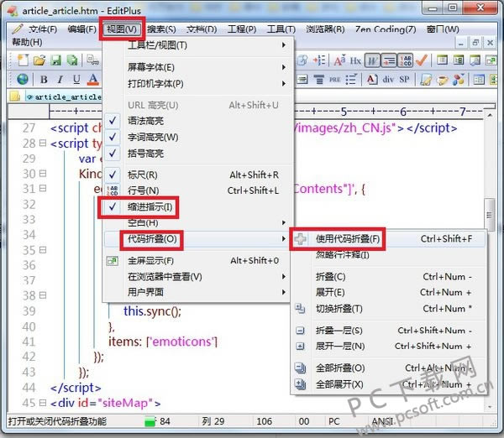Open the 搜索(S) menu

(x=161, y=29)
